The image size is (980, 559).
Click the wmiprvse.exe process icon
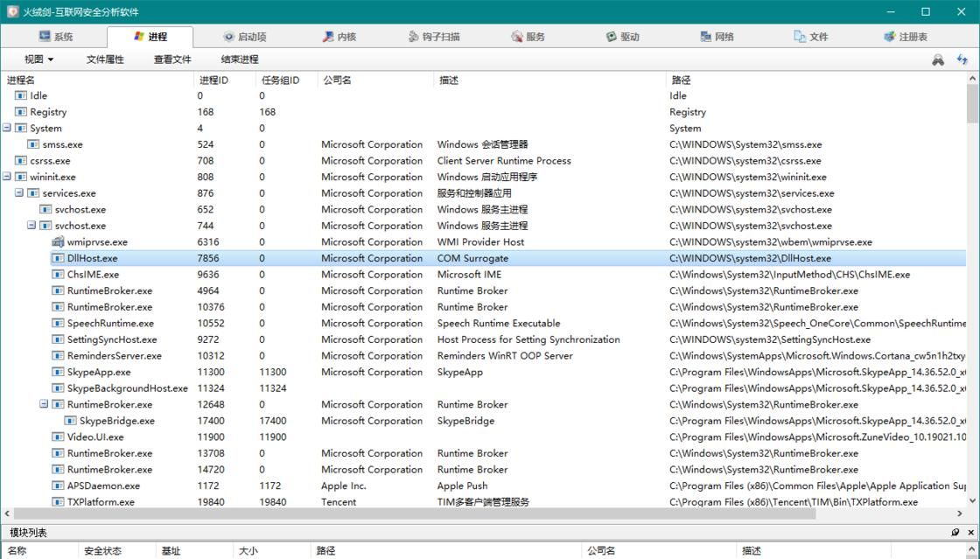[58, 241]
